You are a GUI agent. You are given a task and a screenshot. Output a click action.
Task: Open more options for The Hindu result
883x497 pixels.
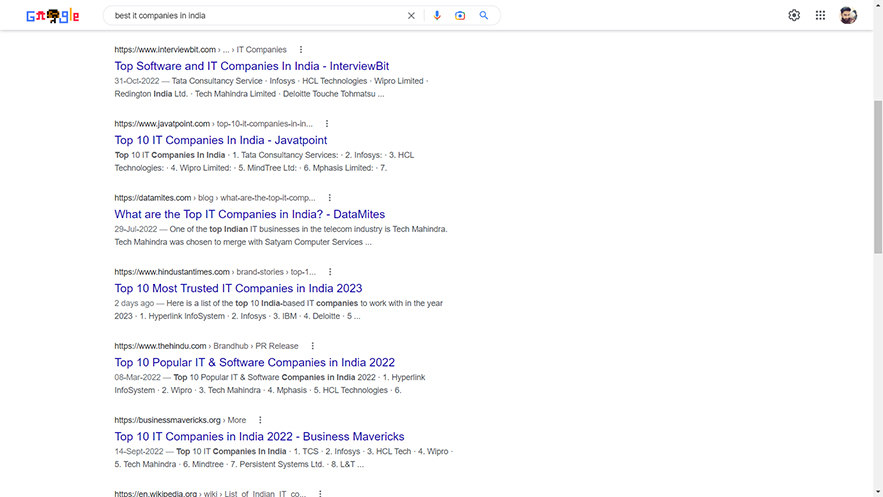pyautogui.click(x=313, y=346)
